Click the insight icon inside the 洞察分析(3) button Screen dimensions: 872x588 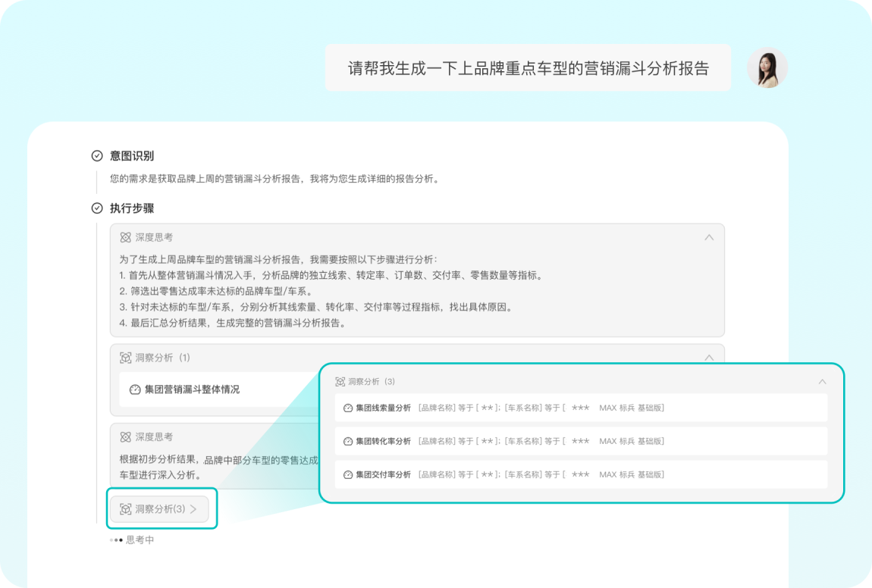pyautogui.click(x=127, y=509)
